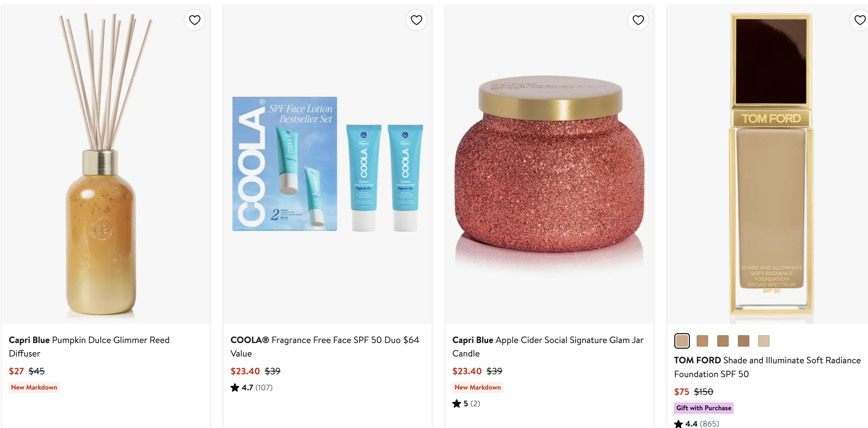Favorite the COOLA SPF 50 Duo with heart icon
The width and height of the screenshot is (868, 428).
(416, 20)
